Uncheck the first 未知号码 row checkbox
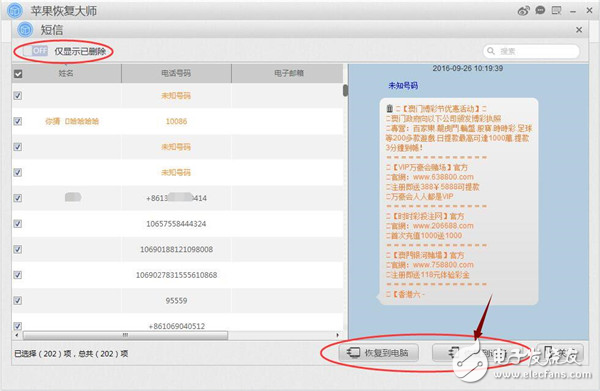Image resolution: width=600 pixels, height=391 pixels. point(18,96)
